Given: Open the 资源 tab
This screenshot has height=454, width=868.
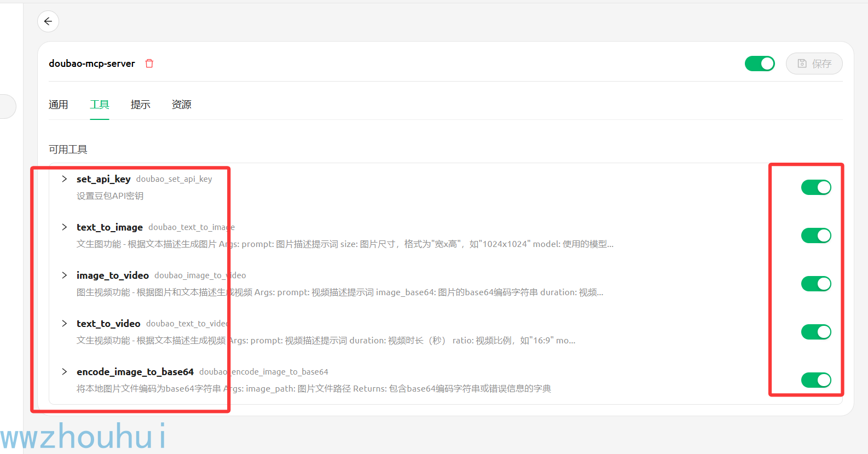Looking at the screenshot, I should tap(182, 105).
